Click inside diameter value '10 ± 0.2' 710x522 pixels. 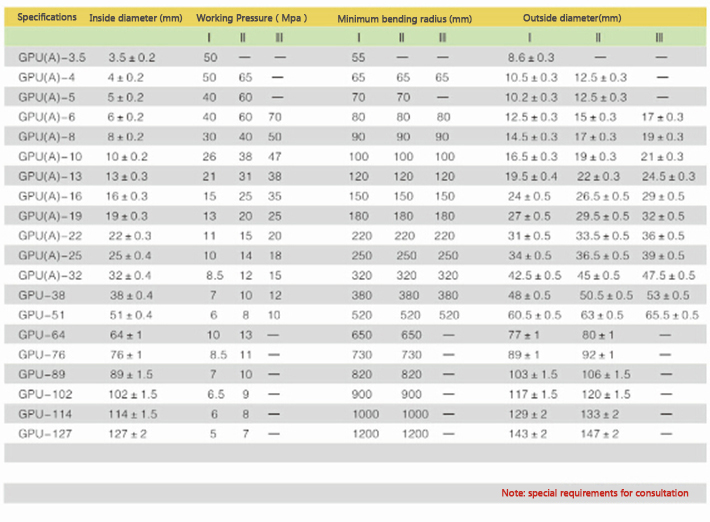[127, 157]
